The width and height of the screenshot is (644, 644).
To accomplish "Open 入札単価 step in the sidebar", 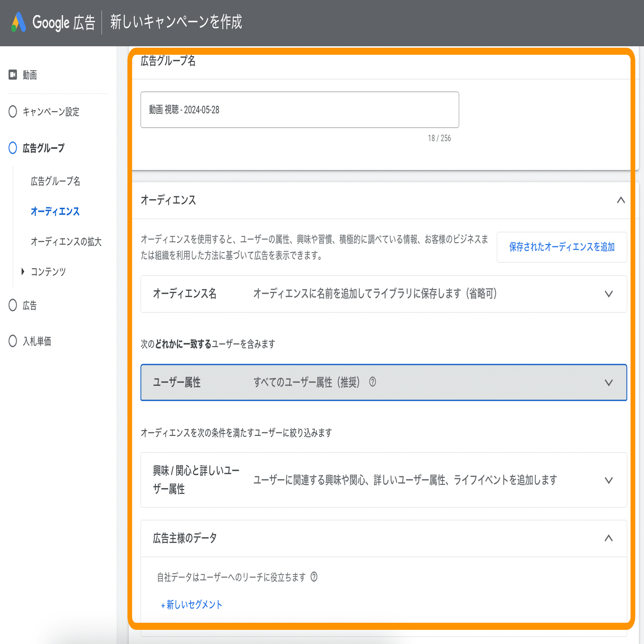I will pyautogui.click(x=37, y=341).
